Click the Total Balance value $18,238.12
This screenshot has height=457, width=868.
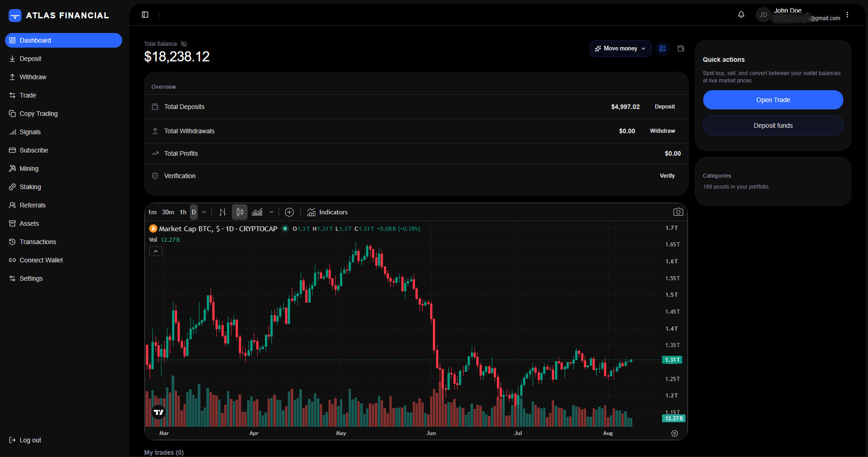177,57
